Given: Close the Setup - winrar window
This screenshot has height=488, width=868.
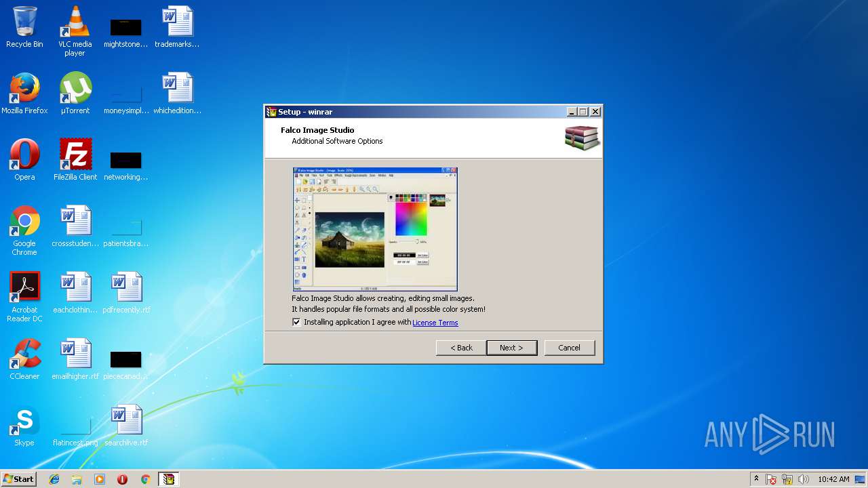Looking at the screenshot, I should tap(595, 112).
